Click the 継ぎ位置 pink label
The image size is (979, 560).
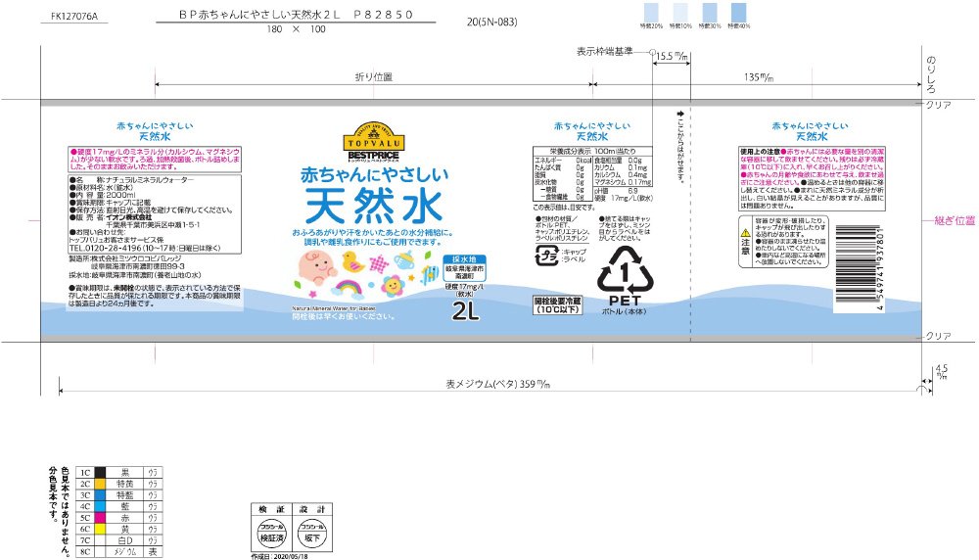click(955, 220)
